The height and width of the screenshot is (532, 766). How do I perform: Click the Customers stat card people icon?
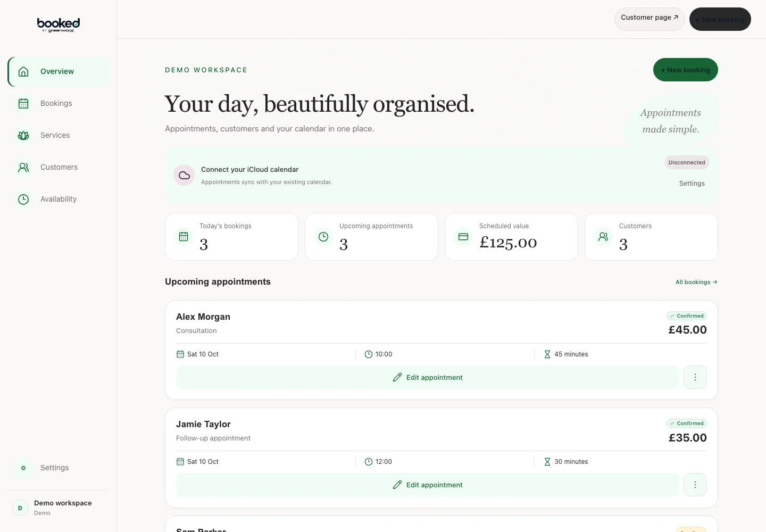(603, 237)
